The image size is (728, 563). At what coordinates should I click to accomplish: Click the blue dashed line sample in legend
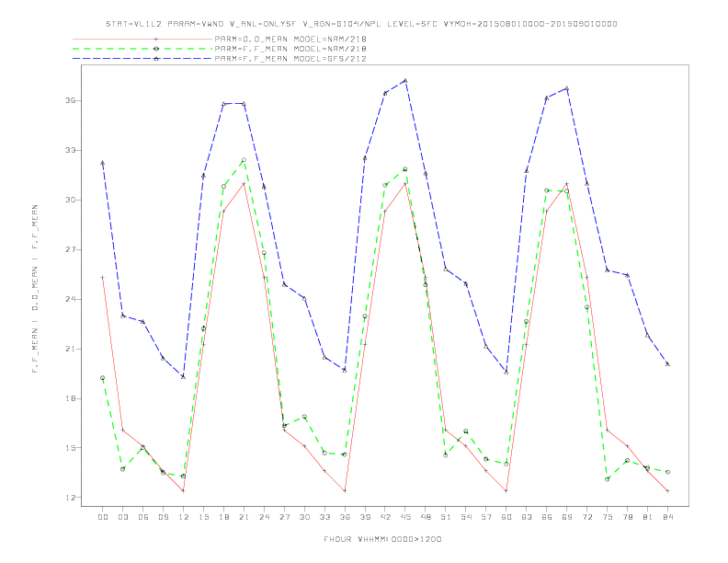(x=142, y=59)
